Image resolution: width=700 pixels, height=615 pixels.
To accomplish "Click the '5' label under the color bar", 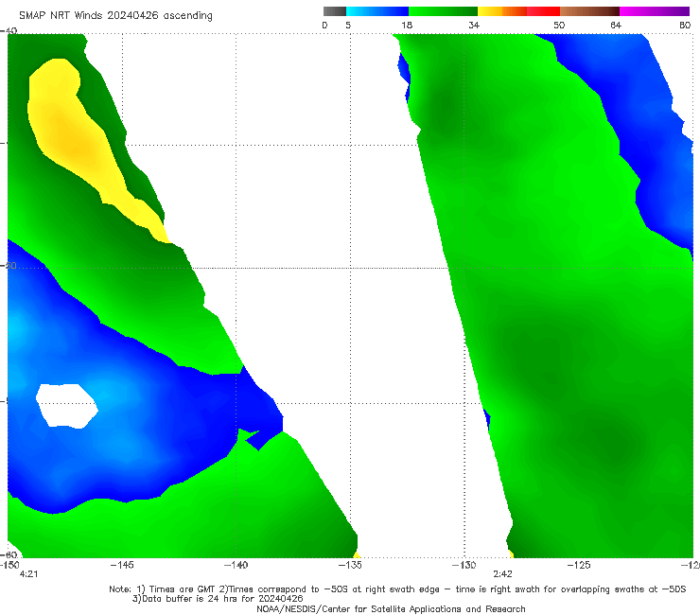I will pos(348,25).
